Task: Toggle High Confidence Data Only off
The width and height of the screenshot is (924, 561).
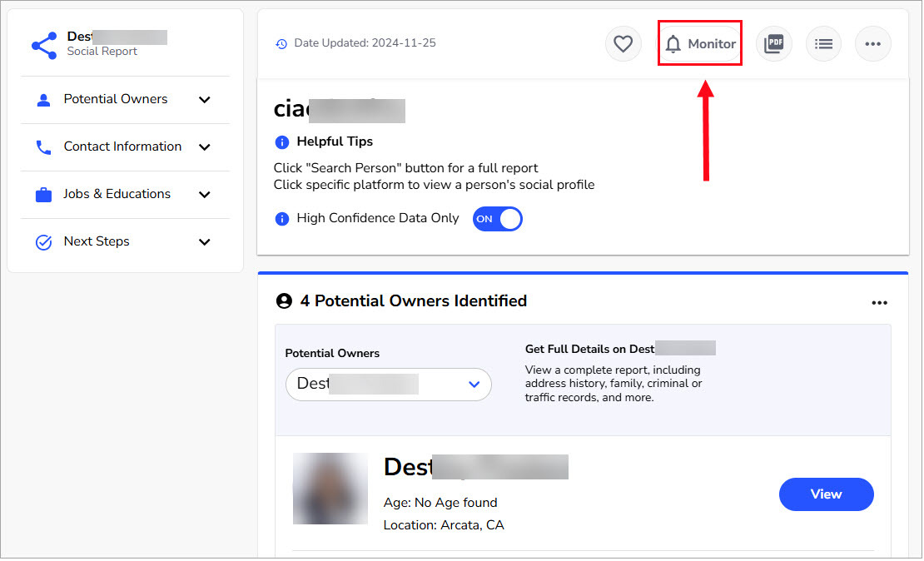Action: (x=497, y=218)
